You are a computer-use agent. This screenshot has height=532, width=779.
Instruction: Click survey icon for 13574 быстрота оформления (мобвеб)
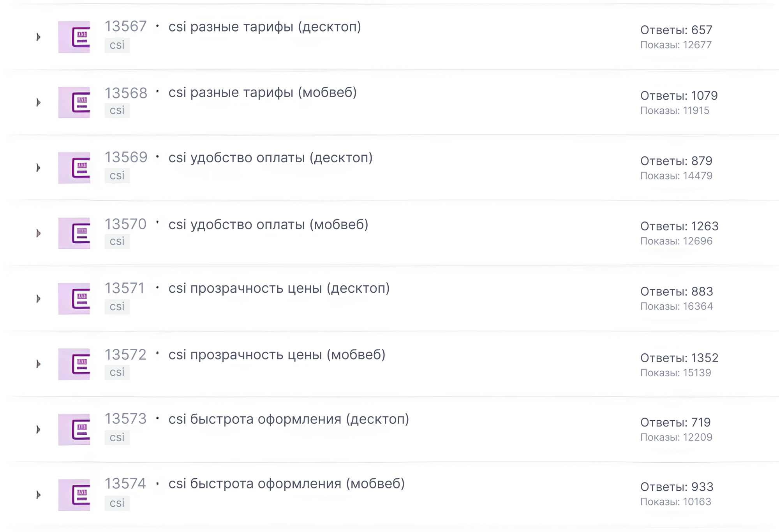click(x=74, y=495)
